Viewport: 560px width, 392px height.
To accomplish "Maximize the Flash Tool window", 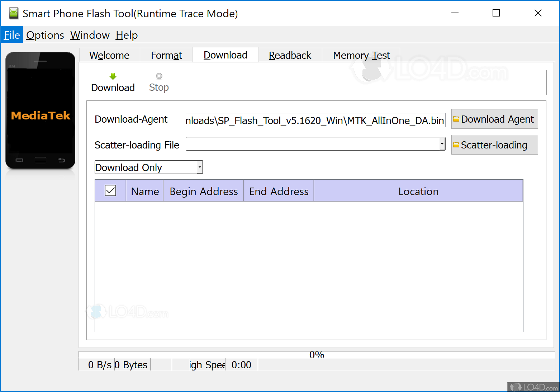I will (x=496, y=13).
